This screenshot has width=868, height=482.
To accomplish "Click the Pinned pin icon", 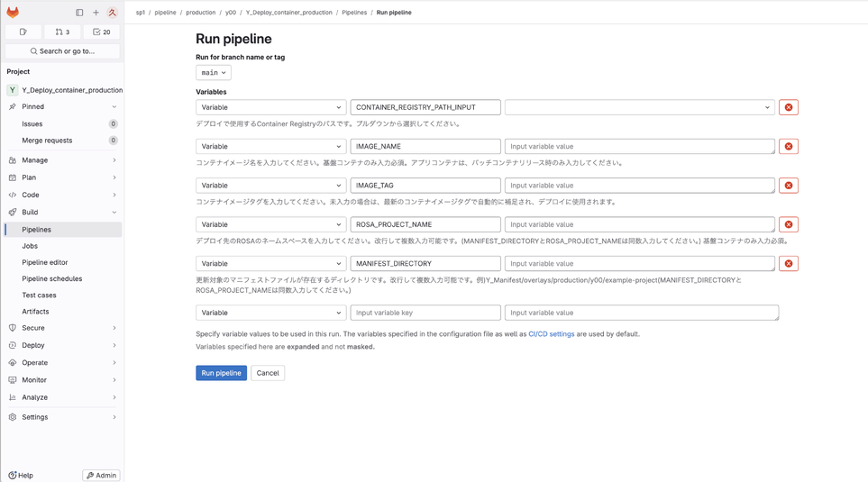I will tap(13, 107).
